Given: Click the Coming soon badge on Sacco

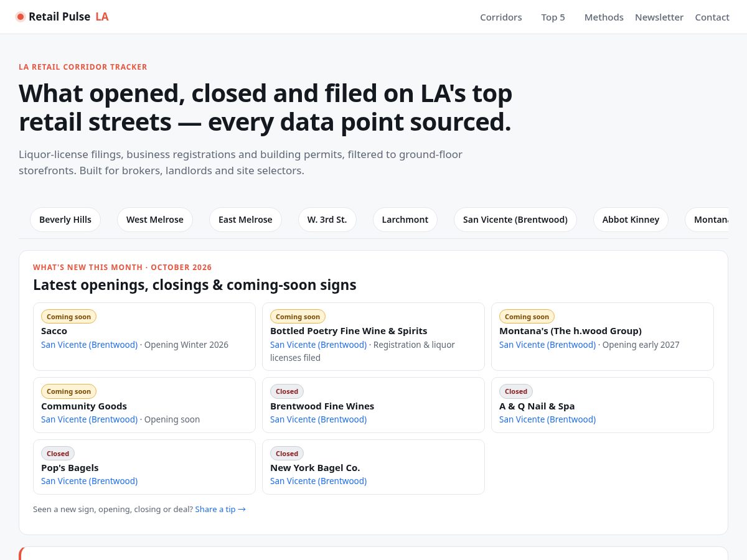Looking at the screenshot, I should pyautogui.click(x=68, y=317).
